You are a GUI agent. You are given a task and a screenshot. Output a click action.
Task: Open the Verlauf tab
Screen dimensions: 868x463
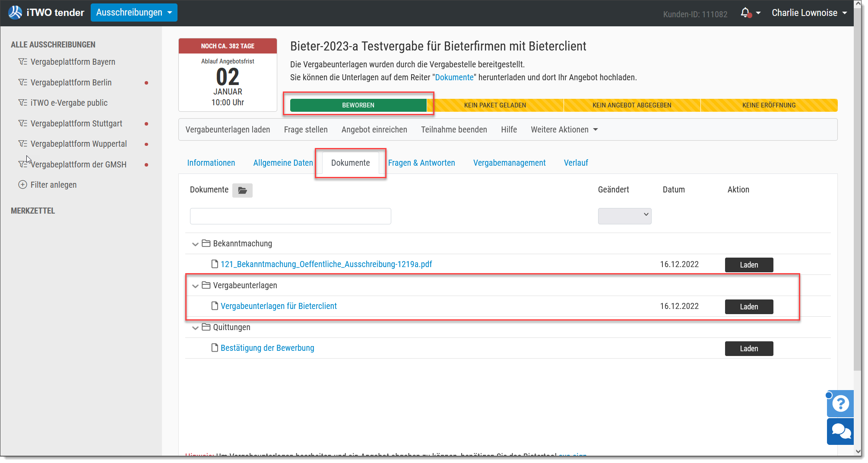point(576,163)
